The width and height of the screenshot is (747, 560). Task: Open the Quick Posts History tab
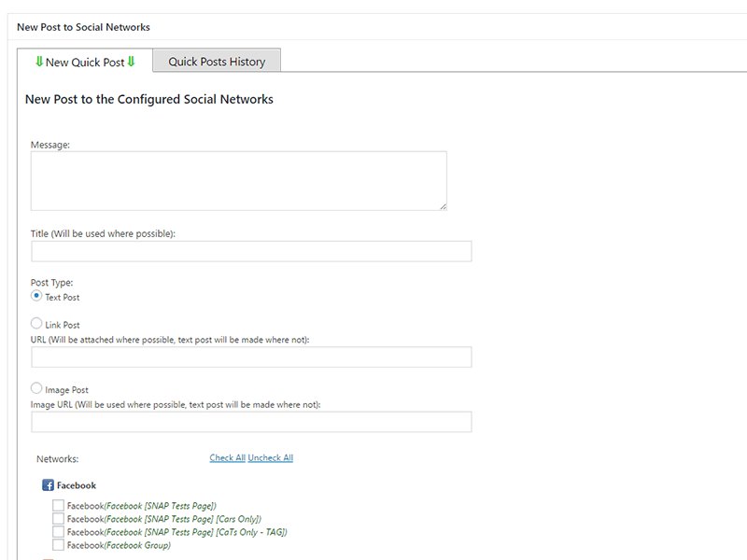tap(217, 61)
